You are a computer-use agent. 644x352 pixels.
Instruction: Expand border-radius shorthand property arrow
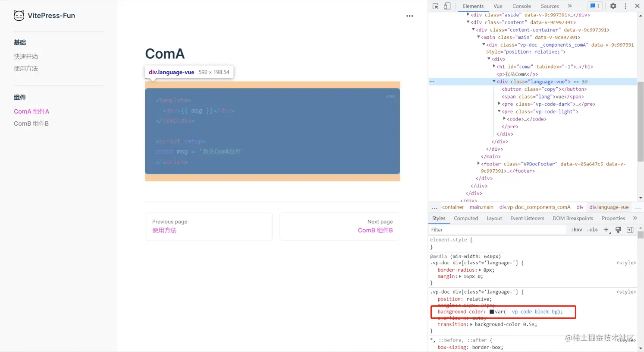(480, 270)
